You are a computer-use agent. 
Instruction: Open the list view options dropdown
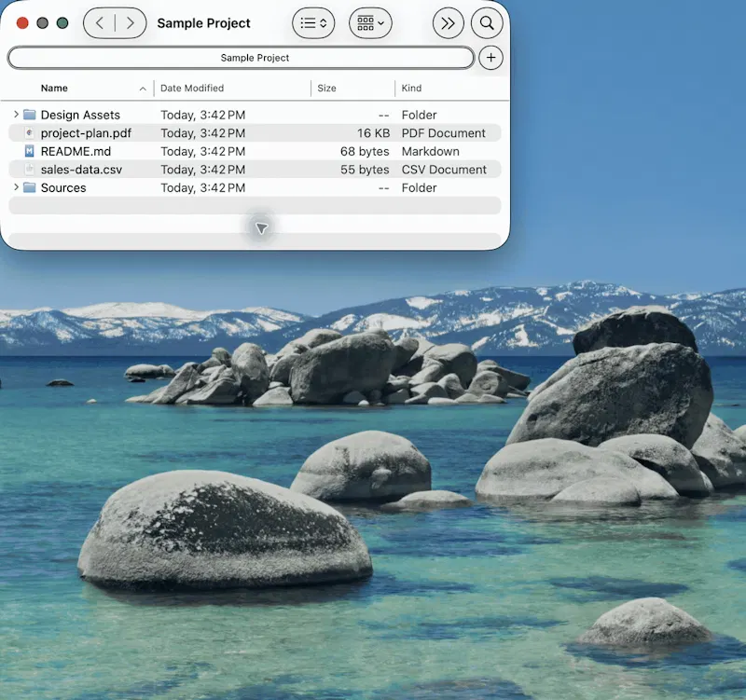point(313,22)
